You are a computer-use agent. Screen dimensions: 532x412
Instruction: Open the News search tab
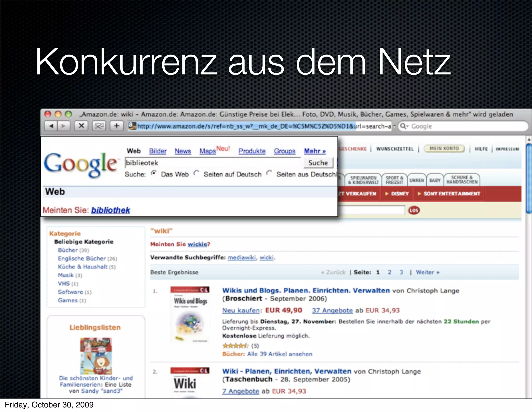183,151
